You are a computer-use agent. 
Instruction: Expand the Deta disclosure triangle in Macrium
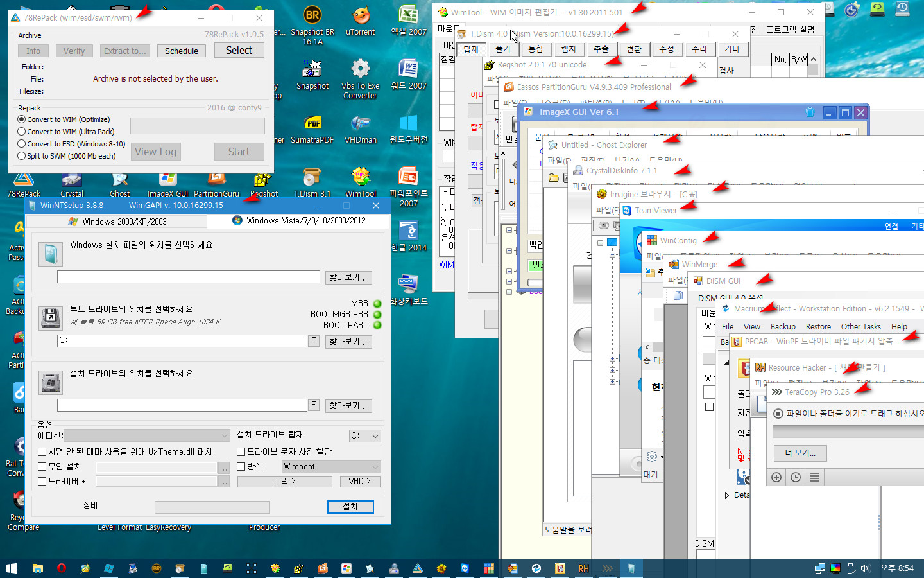click(727, 495)
